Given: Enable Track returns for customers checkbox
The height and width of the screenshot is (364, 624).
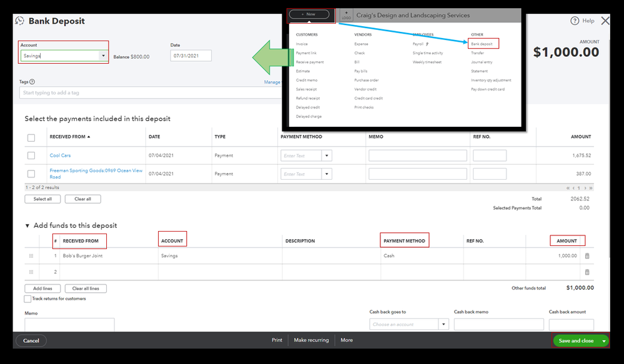Looking at the screenshot, I should [x=27, y=299].
